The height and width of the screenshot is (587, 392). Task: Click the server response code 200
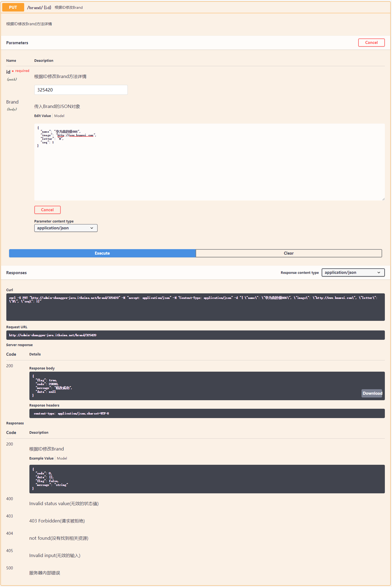coord(10,366)
